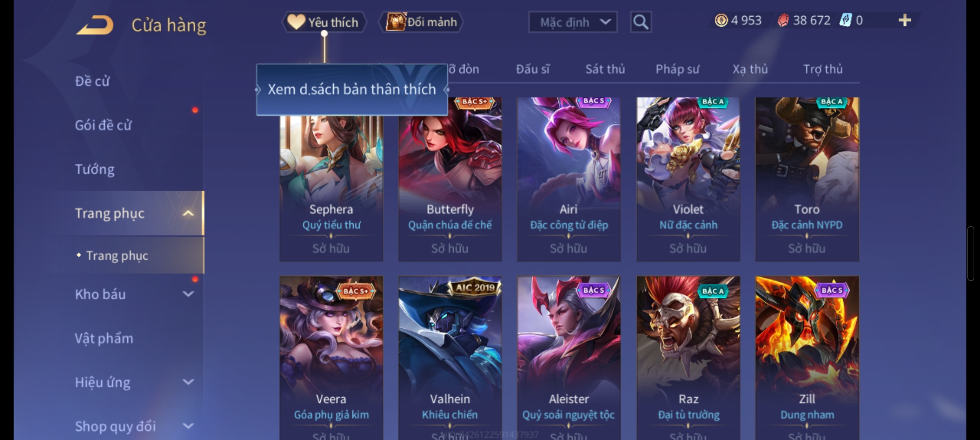The image size is (980, 440).
Task: Switch to the Pháp sư tab
Action: 677,69
